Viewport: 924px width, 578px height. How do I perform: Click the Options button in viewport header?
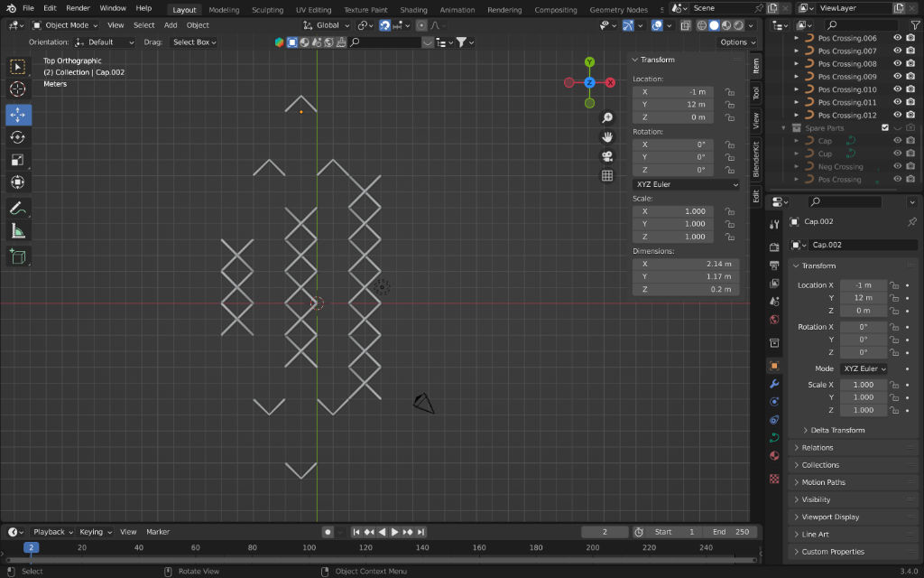click(x=737, y=42)
